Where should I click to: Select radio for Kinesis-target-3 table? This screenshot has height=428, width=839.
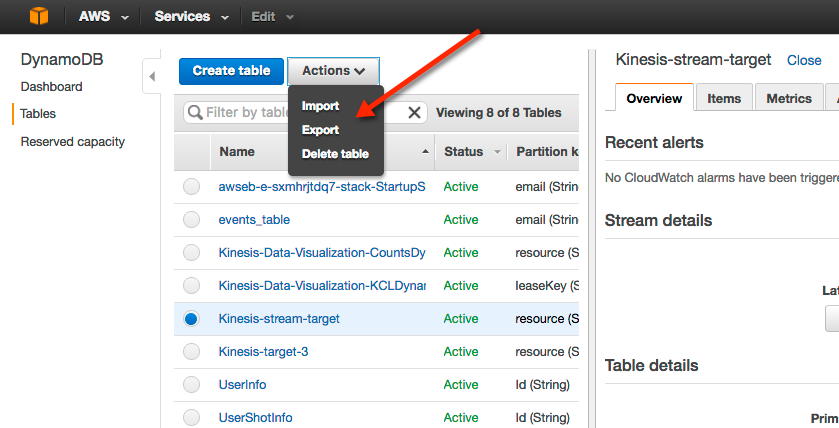tap(192, 351)
